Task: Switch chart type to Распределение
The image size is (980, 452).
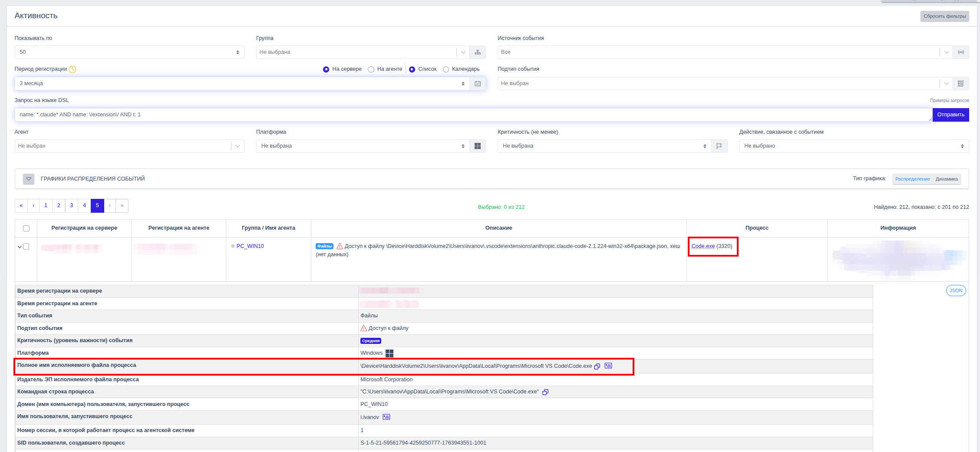Action: (912, 179)
